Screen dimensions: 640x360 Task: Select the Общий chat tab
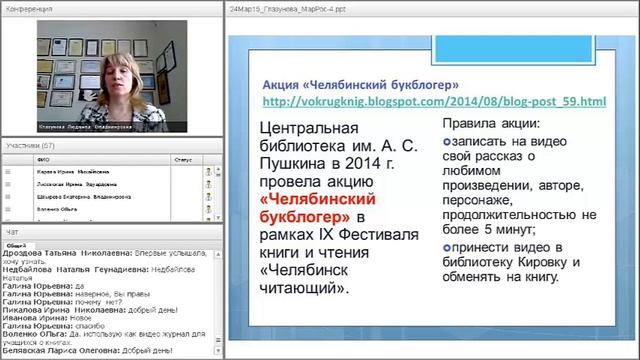click(x=16, y=246)
